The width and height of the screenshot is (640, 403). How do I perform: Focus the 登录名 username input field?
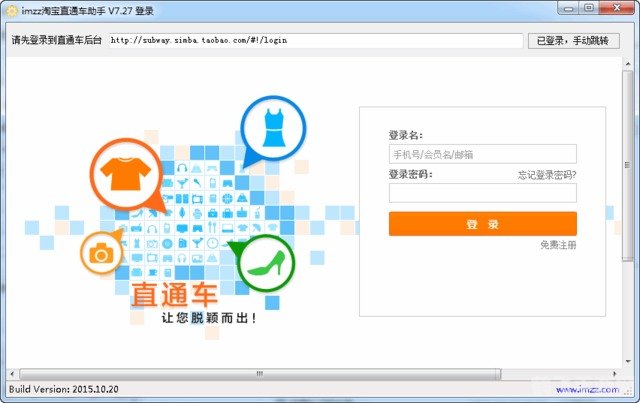click(482, 155)
